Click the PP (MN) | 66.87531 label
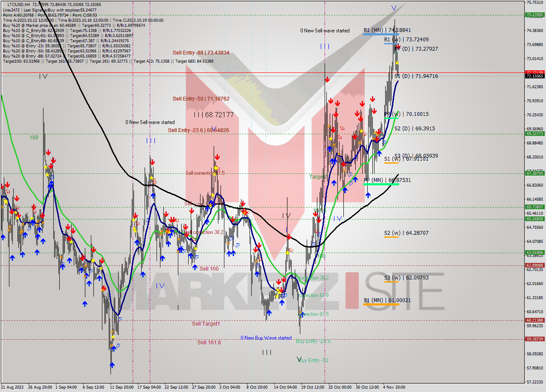Viewport: 546px width, 392px height. click(387, 180)
